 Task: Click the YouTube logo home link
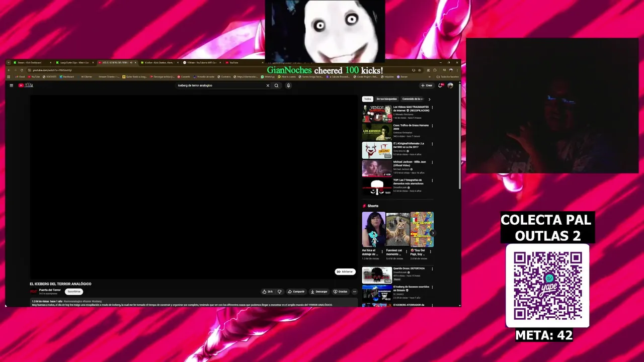point(26,85)
